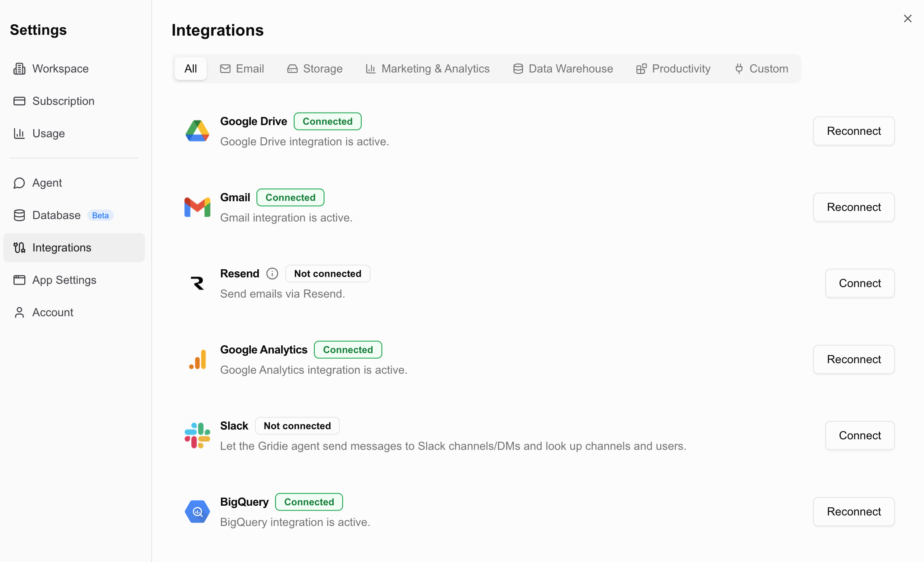Reconnect the Google Drive integration
This screenshot has height=562, width=924.
(854, 131)
